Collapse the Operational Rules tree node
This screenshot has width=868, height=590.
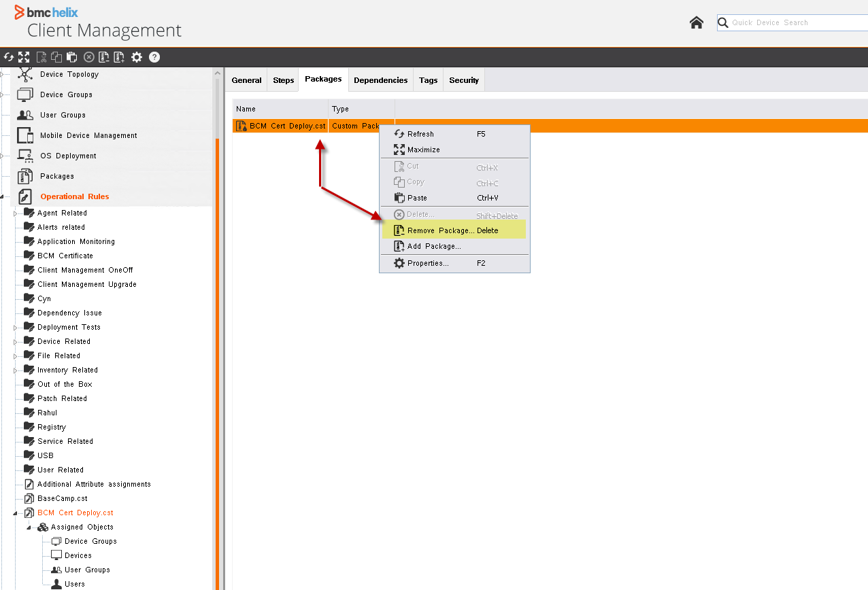tap(2, 196)
